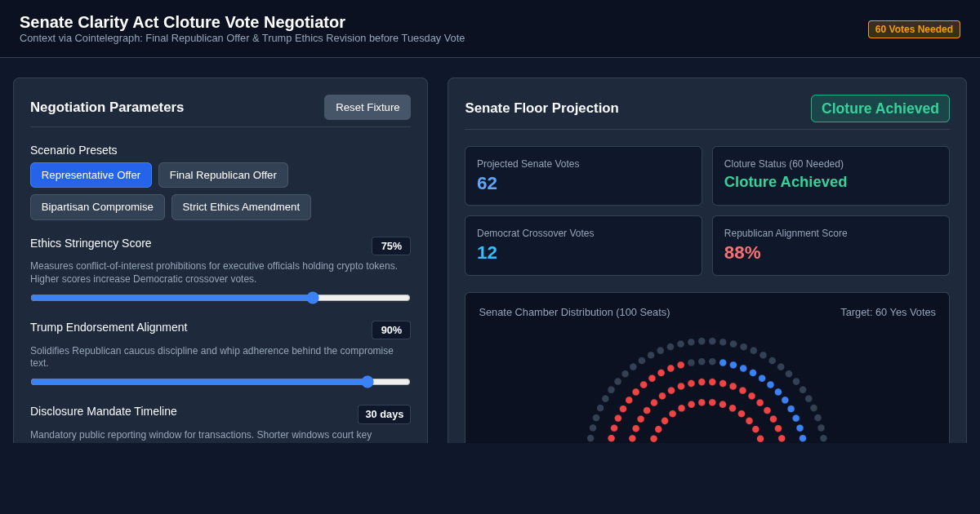Click the Reset Fixture button
The width and height of the screenshot is (980, 514).
coord(367,108)
